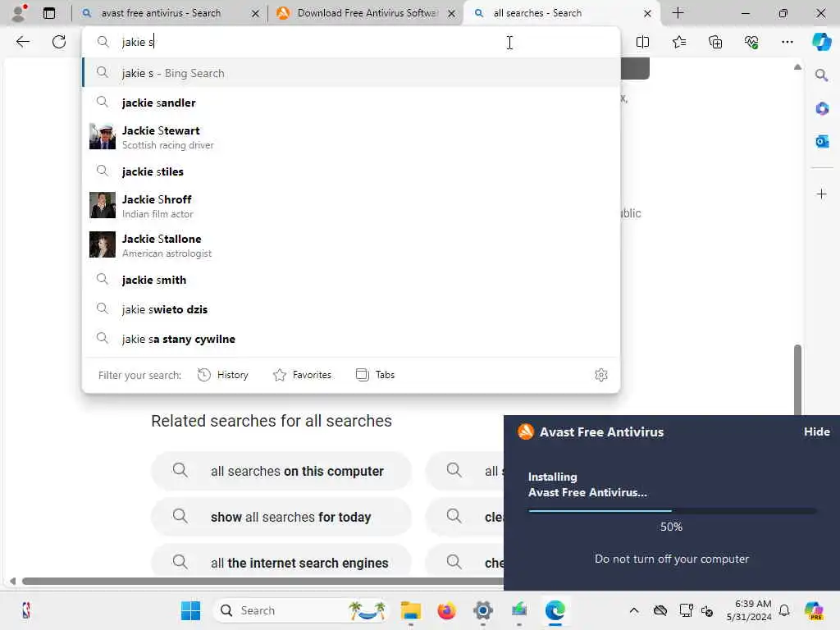Click the browser back arrow
The height and width of the screenshot is (630, 840).
pos(22,42)
